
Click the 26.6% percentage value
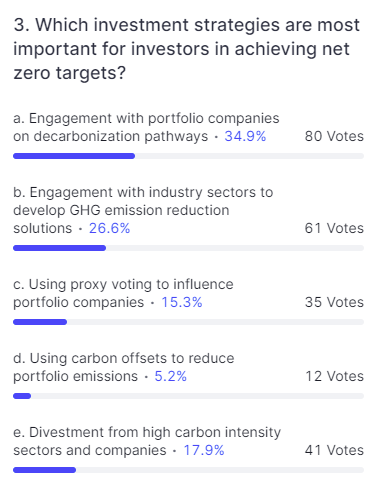click(109, 228)
